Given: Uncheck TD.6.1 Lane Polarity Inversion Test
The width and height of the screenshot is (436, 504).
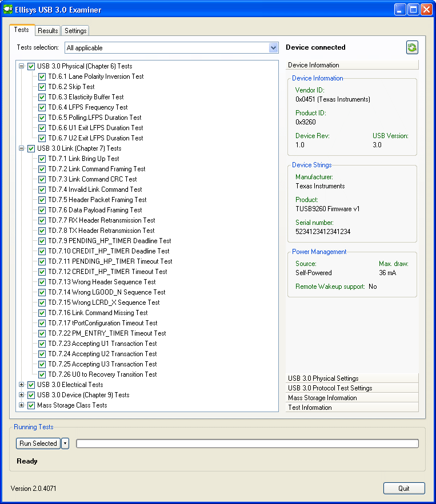Looking at the screenshot, I should pos(42,76).
